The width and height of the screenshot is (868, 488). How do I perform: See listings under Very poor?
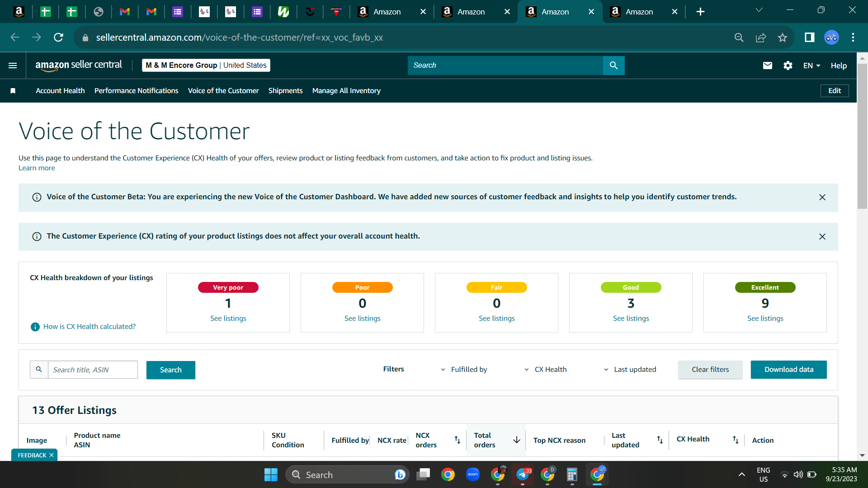228,319
